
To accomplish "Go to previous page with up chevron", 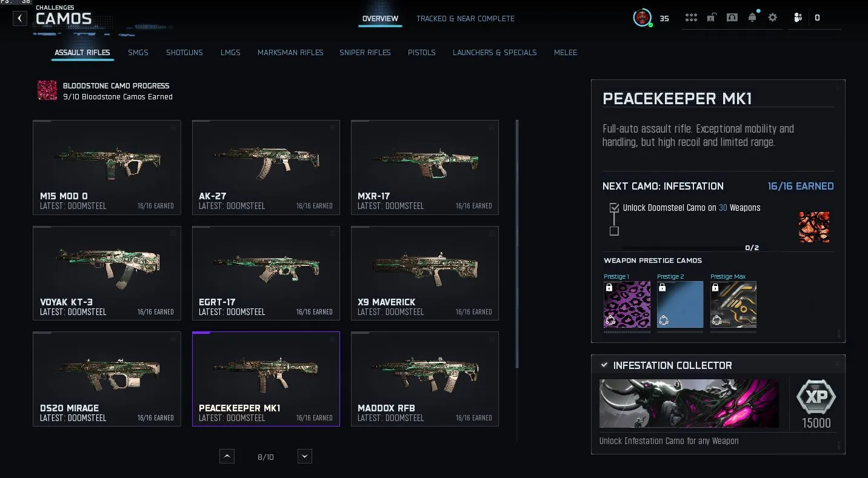I will [x=227, y=456].
